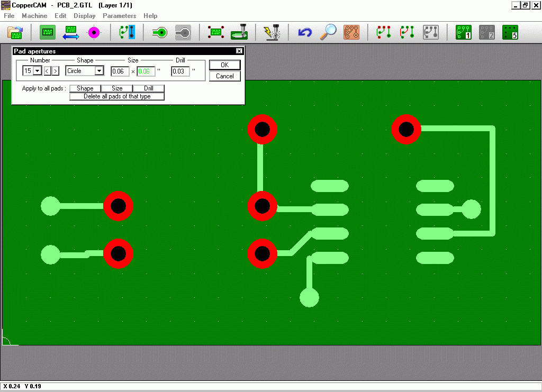Image resolution: width=542 pixels, height=392 pixels.
Task: Click Delete all pads of that type
Action: tap(117, 96)
